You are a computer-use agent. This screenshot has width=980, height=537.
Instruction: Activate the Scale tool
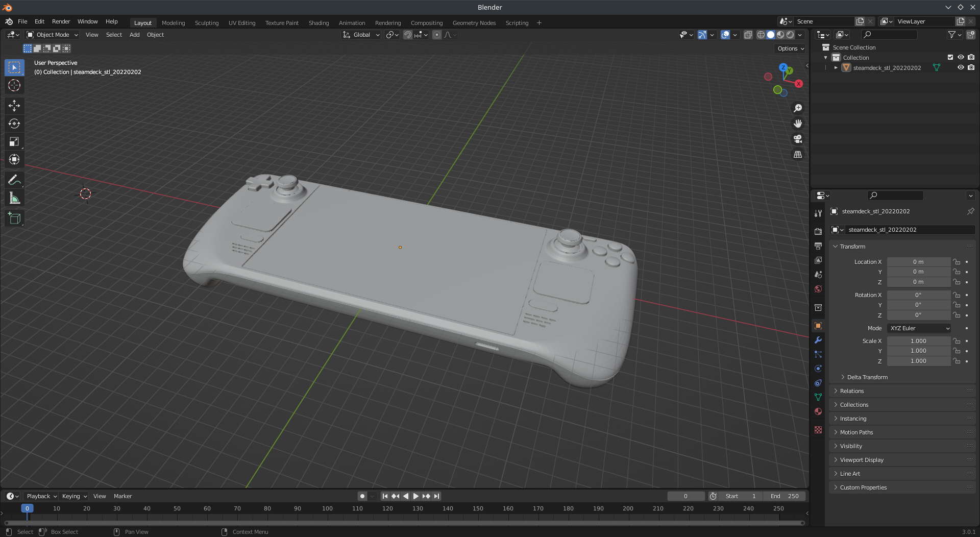tap(14, 141)
